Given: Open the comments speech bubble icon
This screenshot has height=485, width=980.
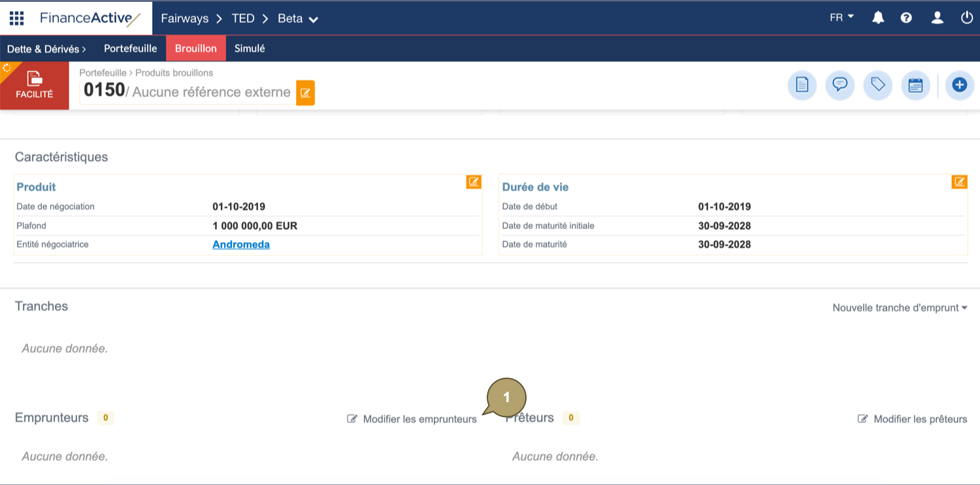Looking at the screenshot, I should [x=840, y=85].
